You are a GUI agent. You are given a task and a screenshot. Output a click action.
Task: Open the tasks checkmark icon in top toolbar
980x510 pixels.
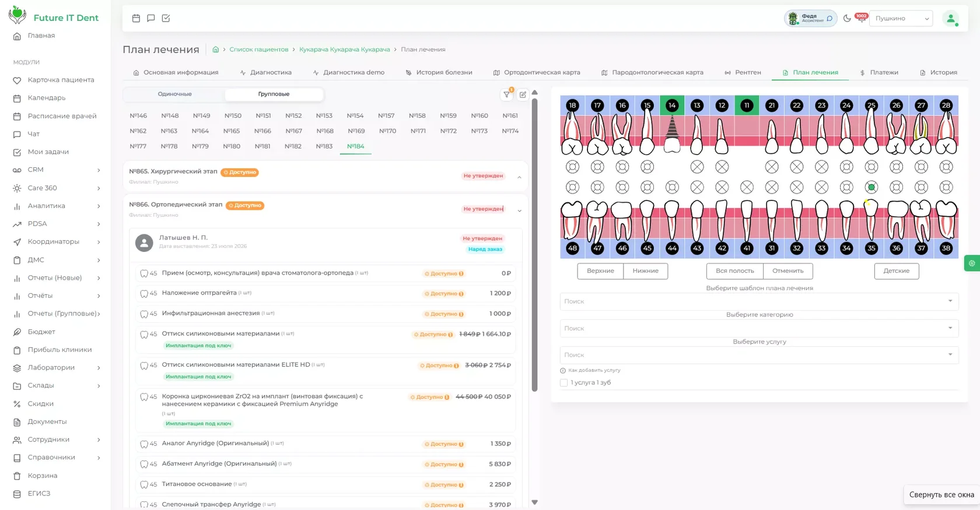tap(166, 18)
